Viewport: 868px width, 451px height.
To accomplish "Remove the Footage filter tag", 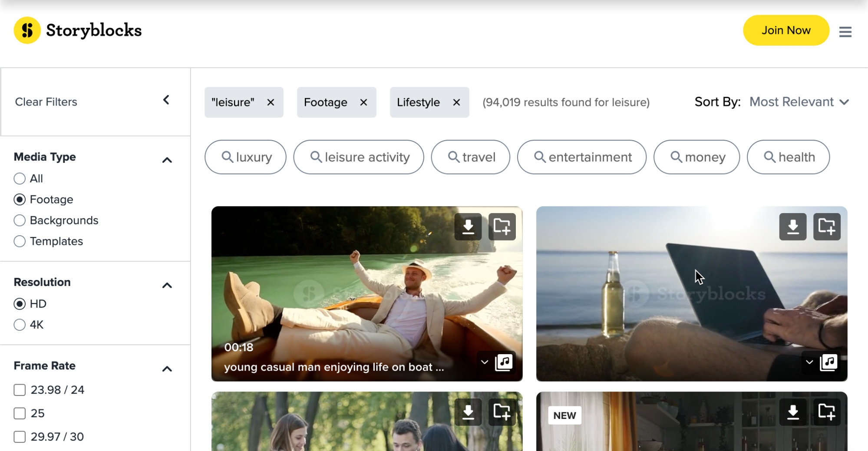I will [363, 102].
